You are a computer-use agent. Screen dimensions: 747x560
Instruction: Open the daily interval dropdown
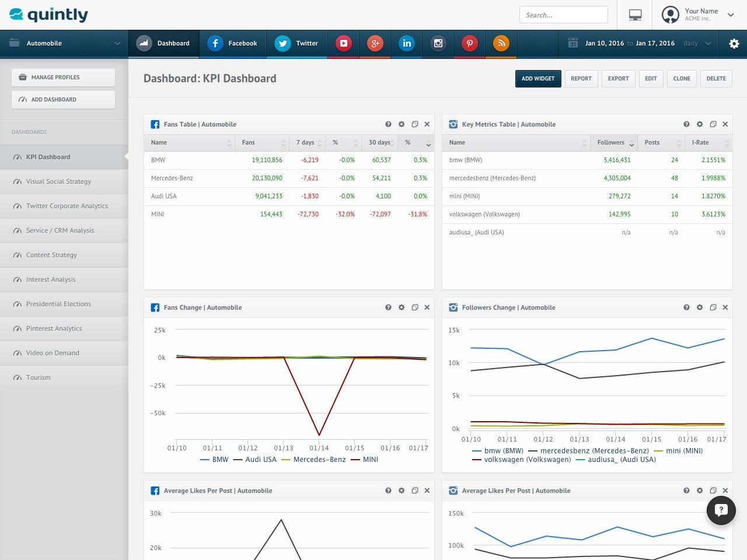(x=697, y=43)
